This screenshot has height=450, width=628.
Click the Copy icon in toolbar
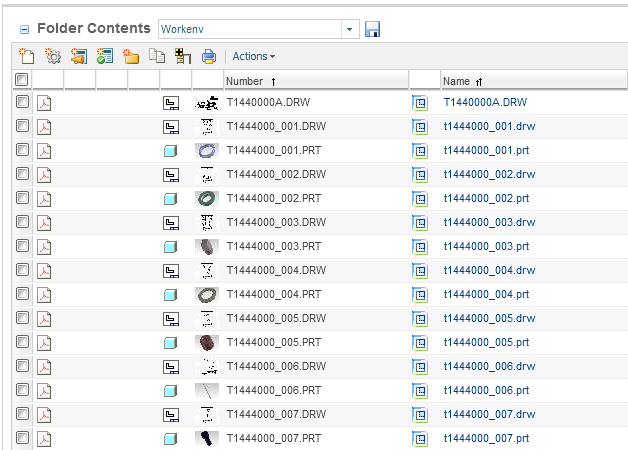point(157,56)
